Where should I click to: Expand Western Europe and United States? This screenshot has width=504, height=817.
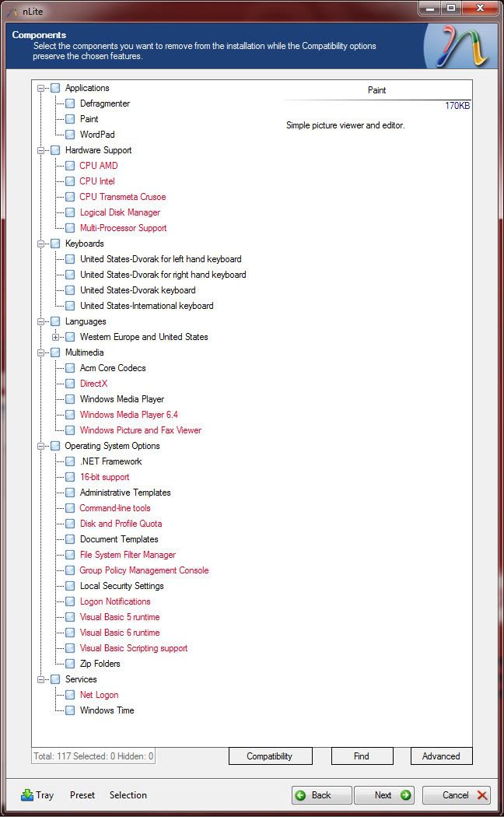pos(56,337)
